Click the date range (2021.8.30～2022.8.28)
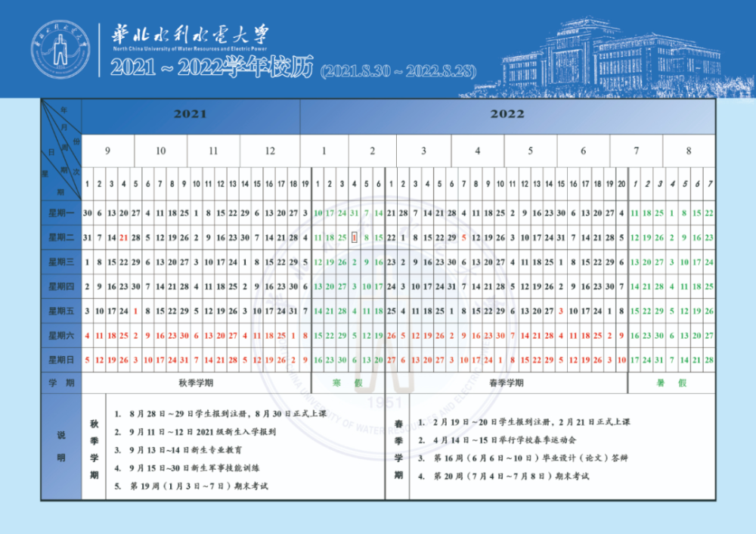Image resolution: width=756 pixels, height=534 pixels. click(398, 71)
